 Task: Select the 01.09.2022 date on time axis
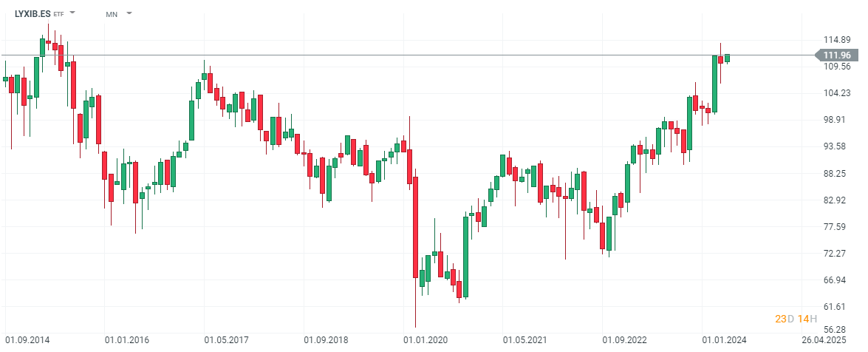[x=626, y=340]
